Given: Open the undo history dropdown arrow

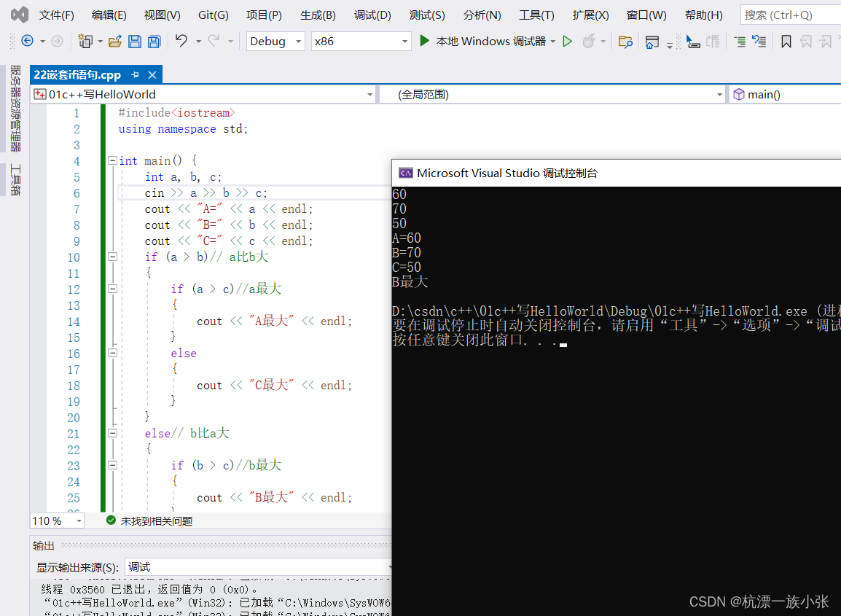Looking at the screenshot, I should coord(198,42).
